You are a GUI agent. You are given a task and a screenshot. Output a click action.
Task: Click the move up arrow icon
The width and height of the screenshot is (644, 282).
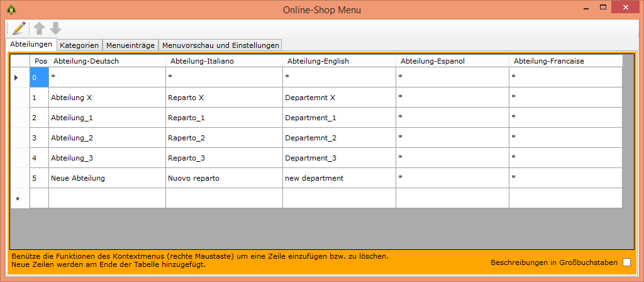coord(40,28)
